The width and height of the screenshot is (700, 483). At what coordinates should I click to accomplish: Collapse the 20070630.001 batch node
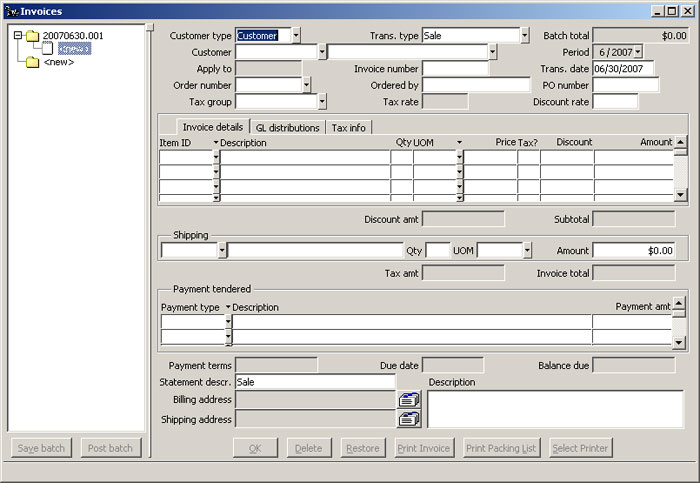coord(18,35)
